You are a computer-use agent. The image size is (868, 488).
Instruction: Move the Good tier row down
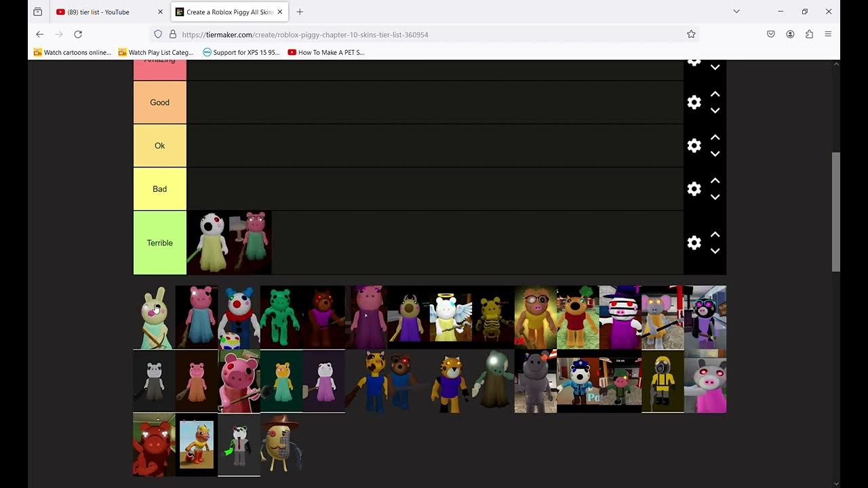point(715,110)
